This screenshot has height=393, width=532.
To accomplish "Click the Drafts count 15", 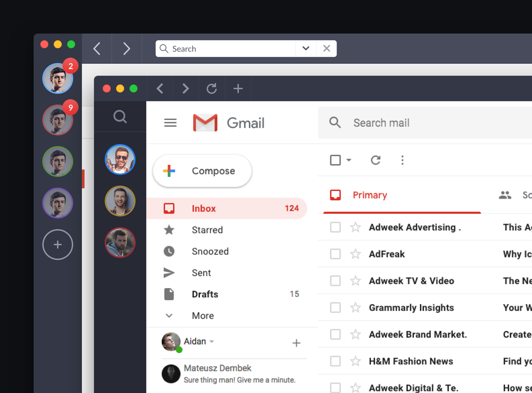I will [x=294, y=294].
